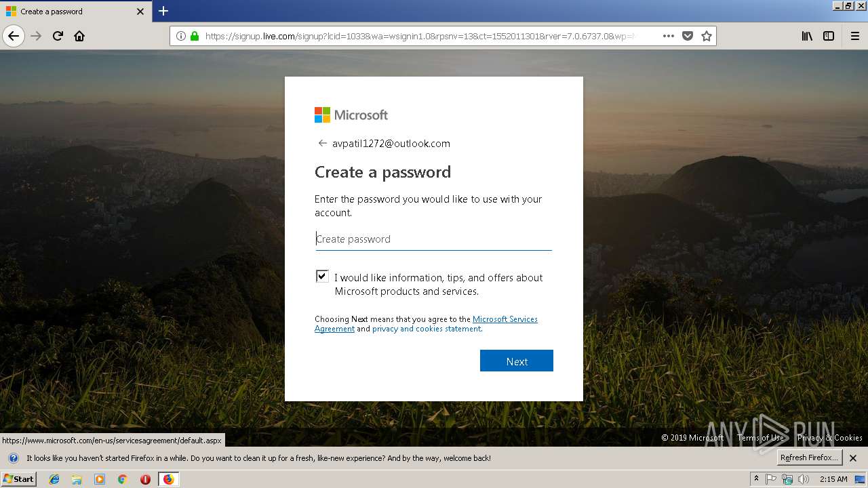Image resolution: width=868 pixels, height=488 pixels.
Task: Open the Library bookmarks and history icon
Action: [807, 36]
